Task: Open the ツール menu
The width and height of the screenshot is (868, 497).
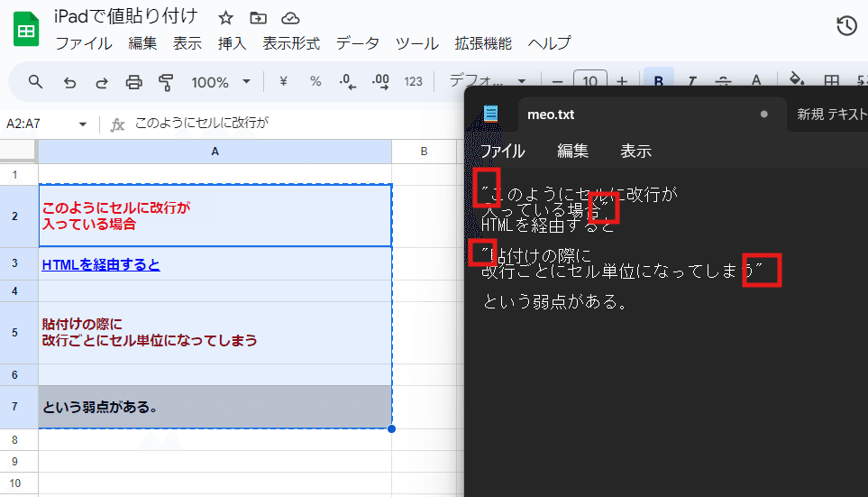Action: [416, 43]
